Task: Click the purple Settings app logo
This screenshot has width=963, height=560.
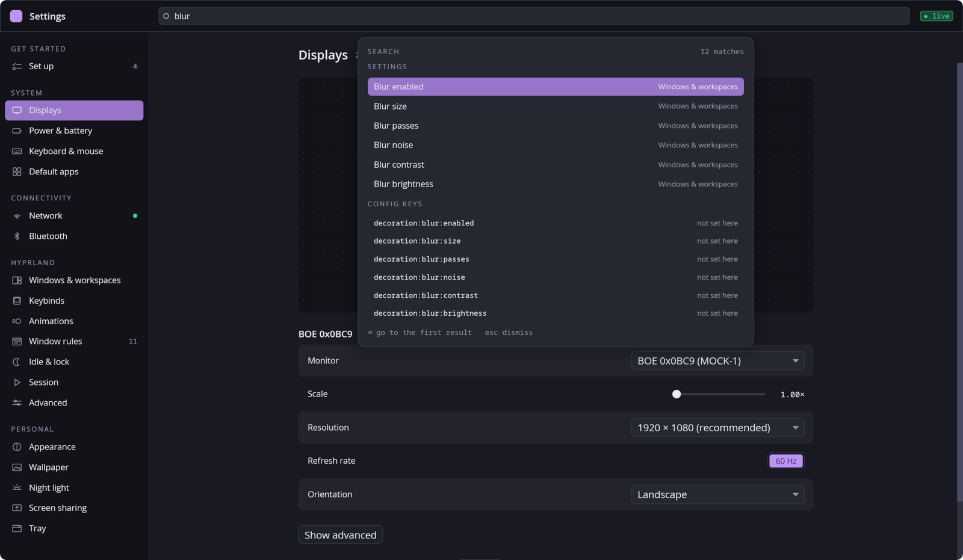Action: point(16,16)
